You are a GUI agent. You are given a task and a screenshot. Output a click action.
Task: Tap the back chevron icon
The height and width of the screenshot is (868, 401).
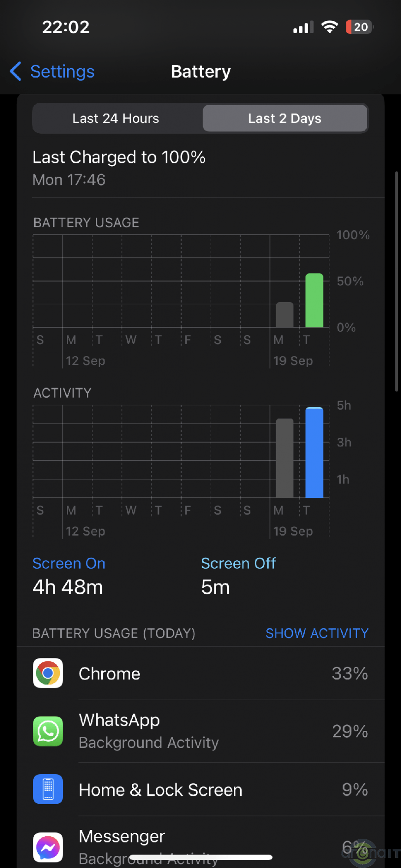[16, 71]
